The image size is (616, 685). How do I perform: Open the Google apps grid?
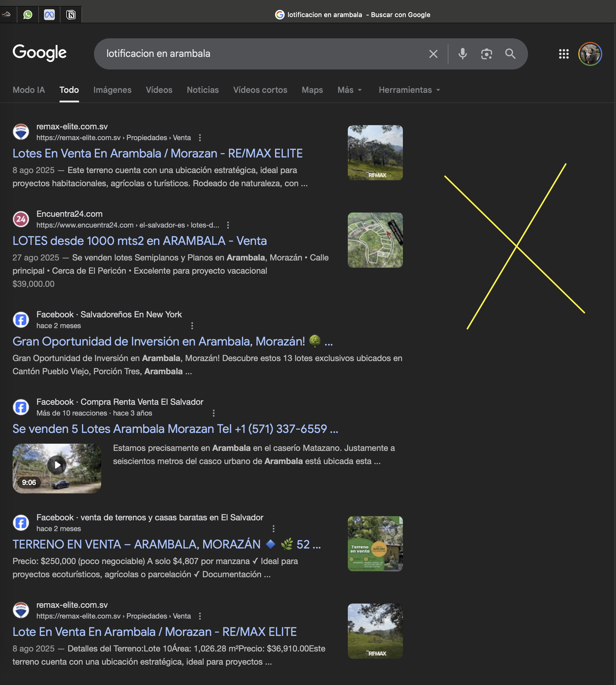click(x=564, y=54)
